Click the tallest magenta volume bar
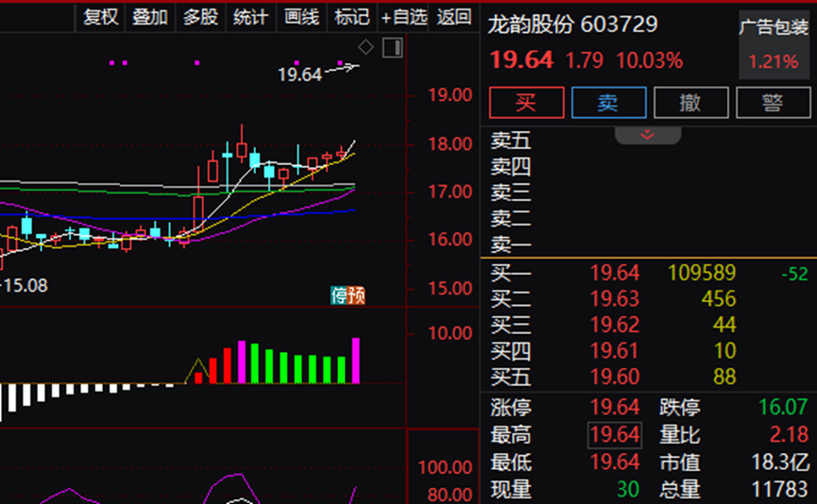The height and width of the screenshot is (504, 817). tap(356, 361)
